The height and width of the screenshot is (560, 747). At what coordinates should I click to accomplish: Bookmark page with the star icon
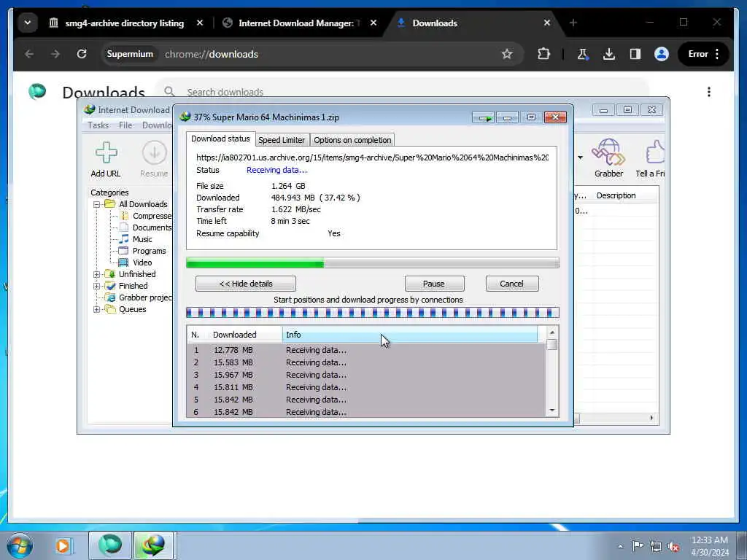[507, 54]
